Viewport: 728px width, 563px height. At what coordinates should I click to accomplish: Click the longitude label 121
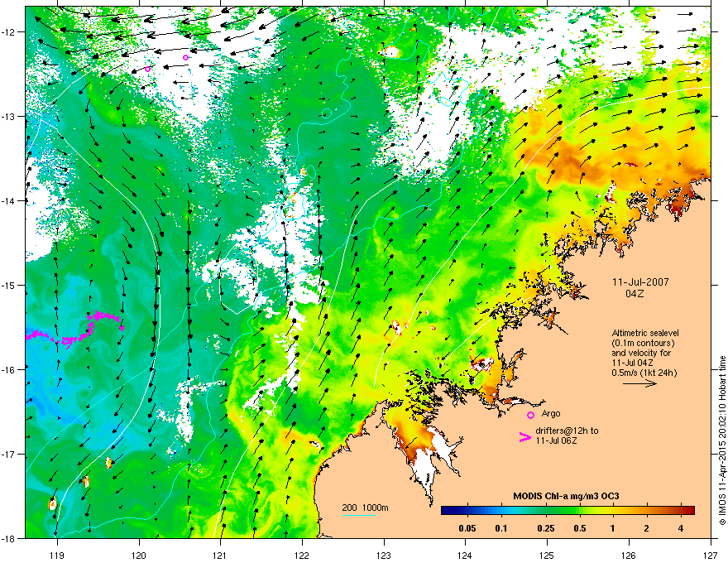[221, 555]
